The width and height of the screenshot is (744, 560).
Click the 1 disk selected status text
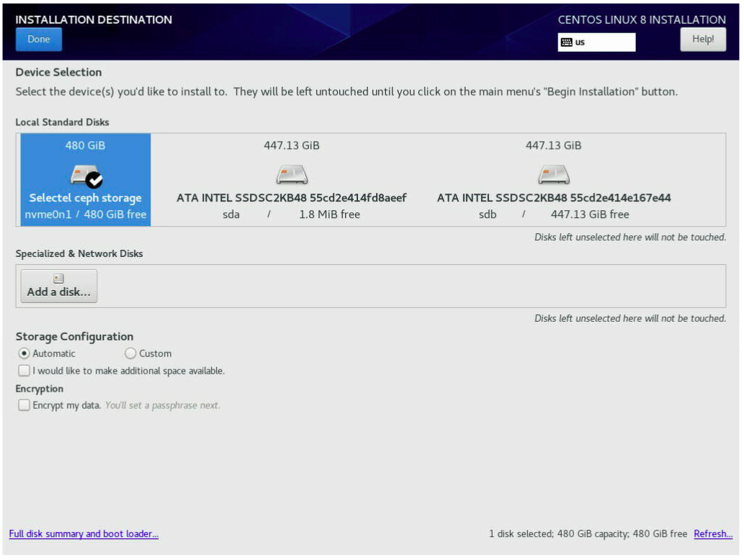pos(588,534)
